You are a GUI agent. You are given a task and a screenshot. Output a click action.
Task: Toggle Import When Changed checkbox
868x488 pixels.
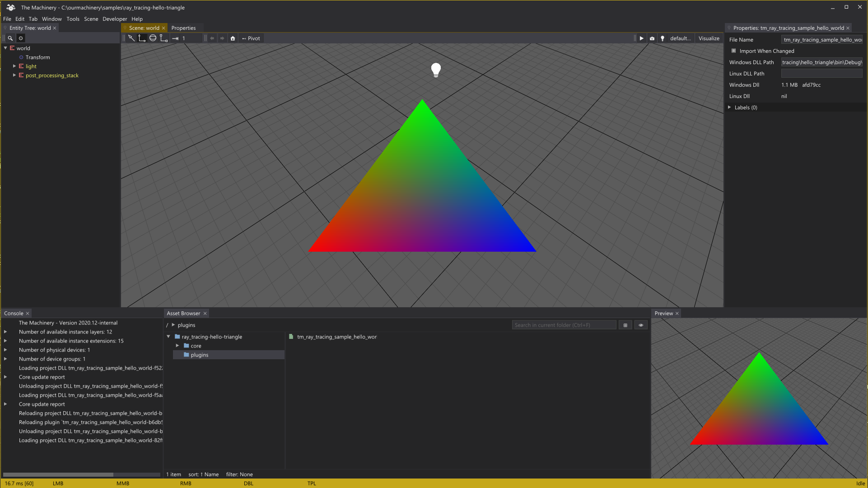click(733, 51)
